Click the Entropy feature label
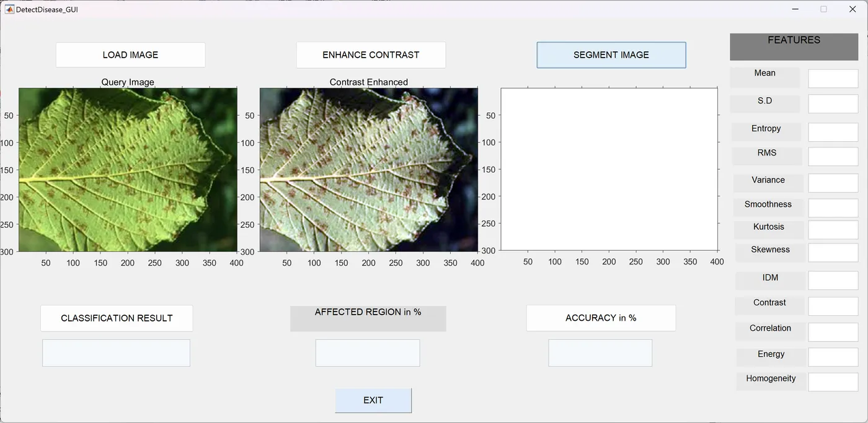 pyautogui.click(x=766, y=131)
